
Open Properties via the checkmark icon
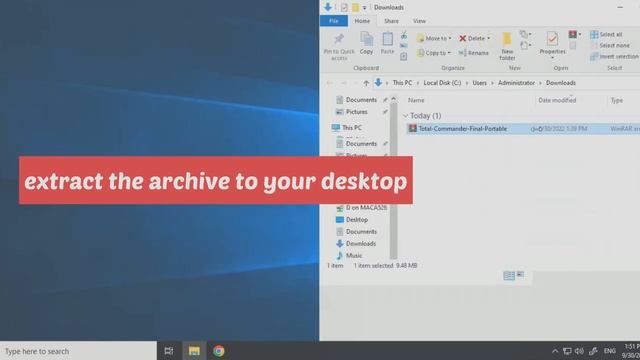point(552,39)
